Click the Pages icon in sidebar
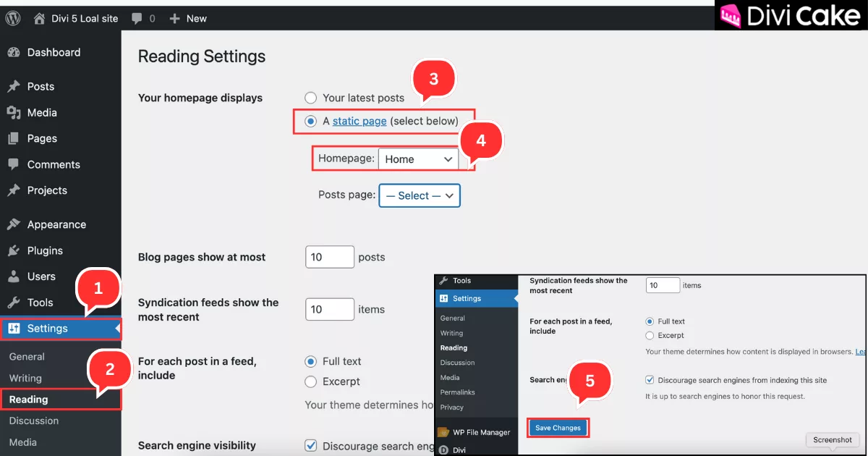 coord(14,138)
